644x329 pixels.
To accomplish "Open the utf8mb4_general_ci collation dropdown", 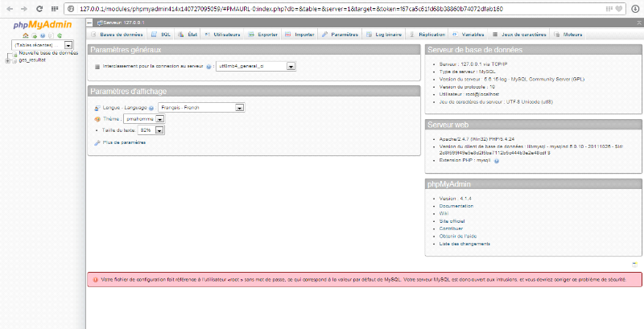I will pyautogui.click(x=256, y=66).
